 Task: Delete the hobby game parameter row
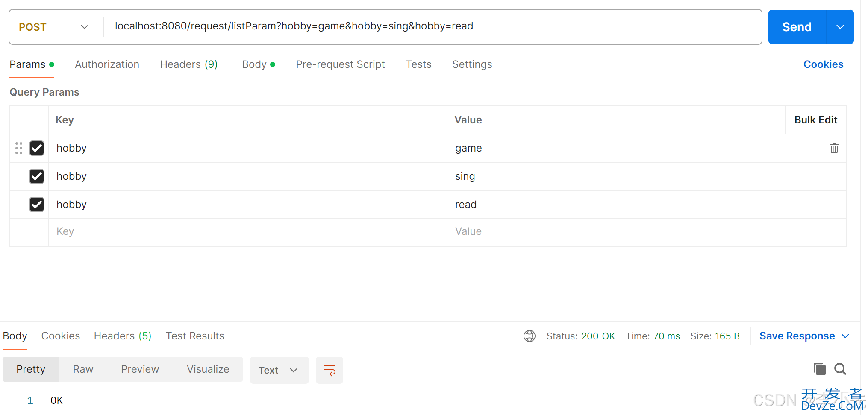834,148
